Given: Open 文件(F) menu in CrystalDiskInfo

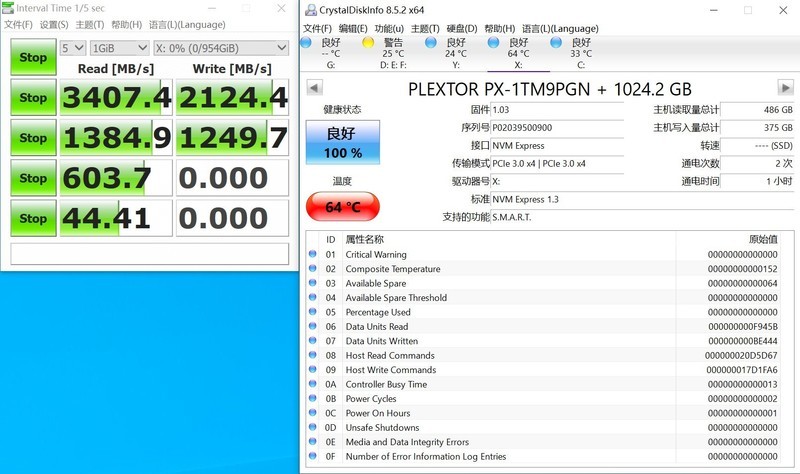Looking at the screenshot, I should [317, 29].
